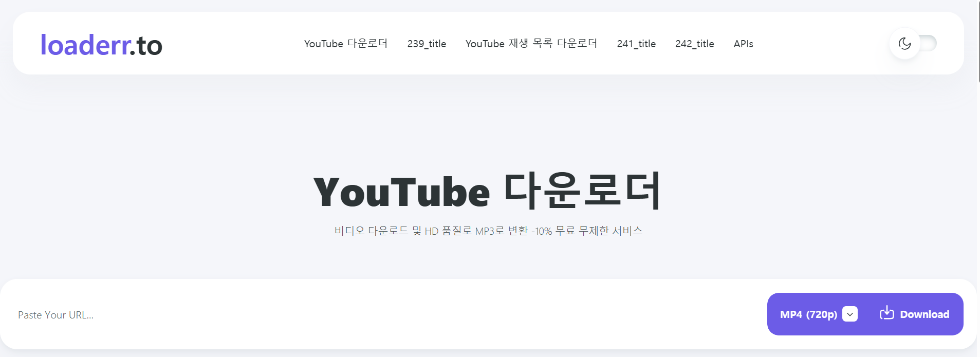Click the YouTube 다운로더 main heading

(x=487, y=191)
